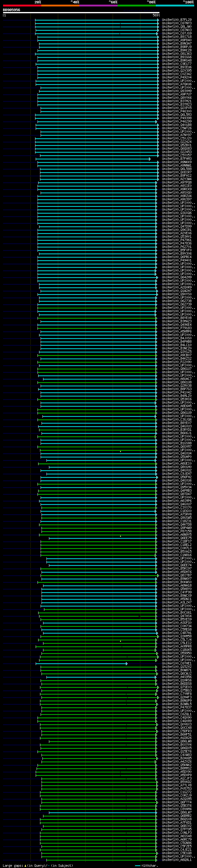
Task: Select hit label UniRef100_Q2V395
Action: click(177, 71)
